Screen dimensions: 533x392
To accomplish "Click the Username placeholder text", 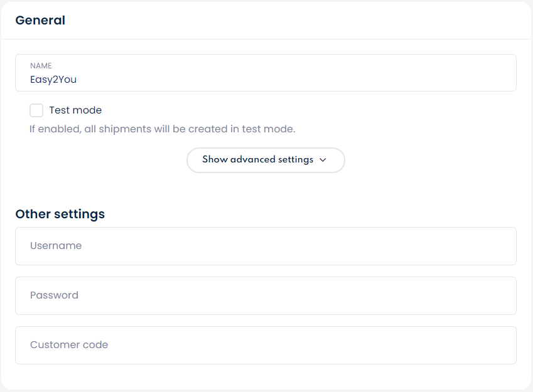I will [56, 246].
